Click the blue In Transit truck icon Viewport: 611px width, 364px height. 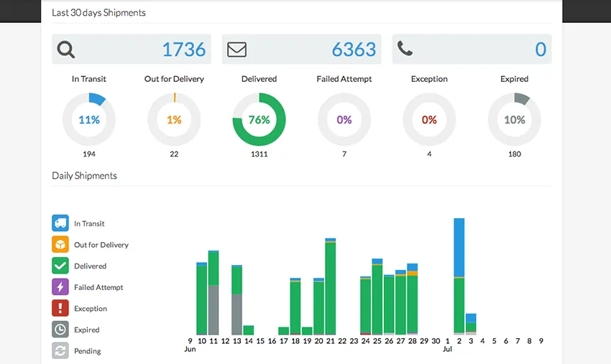(x=60, y=223)
